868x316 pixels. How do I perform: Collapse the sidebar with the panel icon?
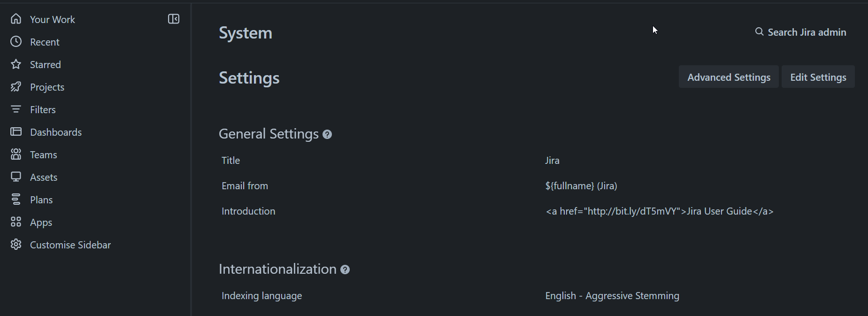173,19
